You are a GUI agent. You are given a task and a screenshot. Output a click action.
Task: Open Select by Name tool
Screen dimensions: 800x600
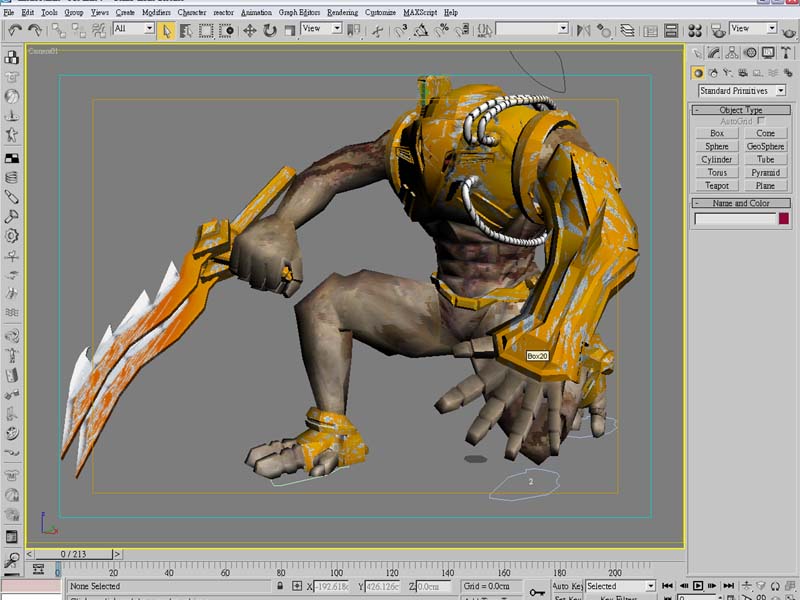pos(186,31)
